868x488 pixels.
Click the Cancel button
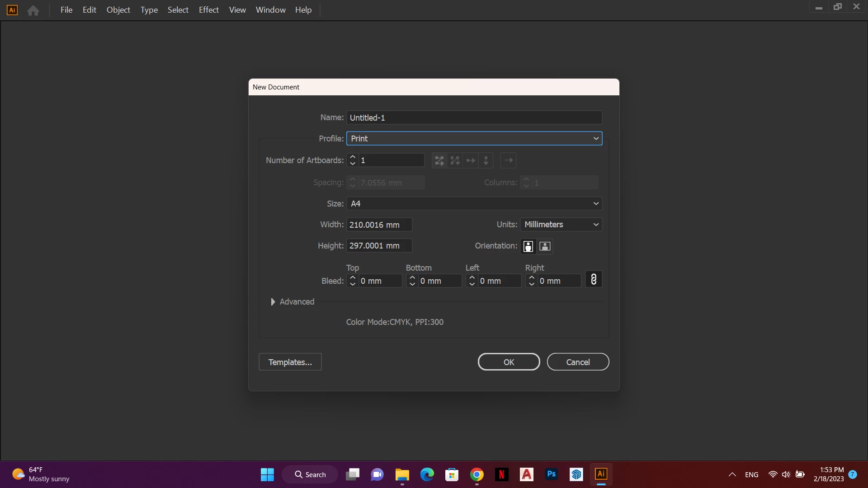tap(578, 362)
